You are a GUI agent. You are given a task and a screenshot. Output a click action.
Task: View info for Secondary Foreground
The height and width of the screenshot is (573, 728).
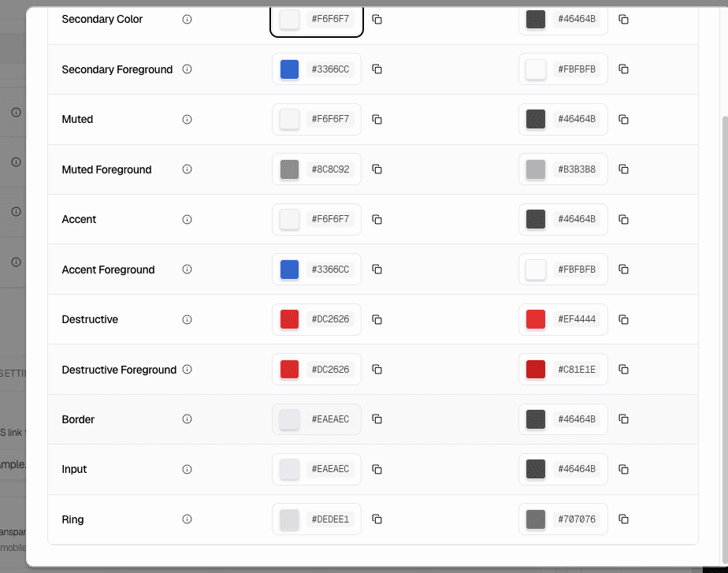[187, 69]
